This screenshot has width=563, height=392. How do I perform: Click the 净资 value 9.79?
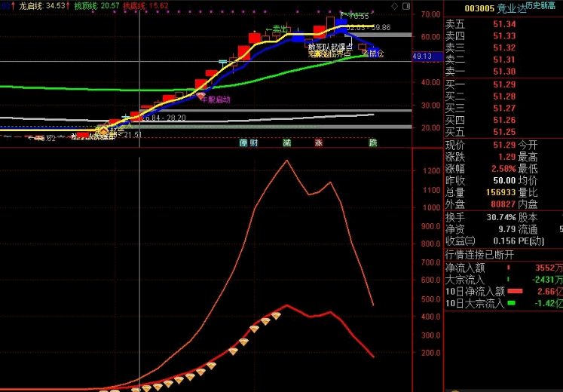point(506,229)
